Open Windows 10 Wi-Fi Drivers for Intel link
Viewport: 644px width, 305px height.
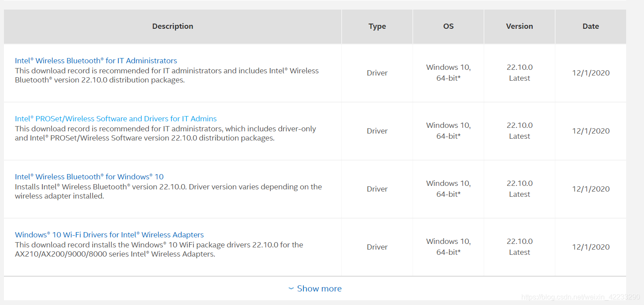click(109, 235)
